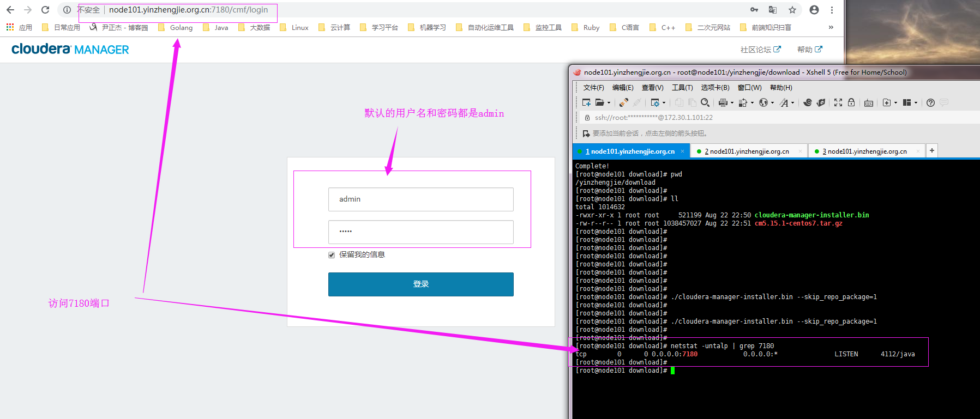Click the find magnifier icon in Xshell

[705, 102]
